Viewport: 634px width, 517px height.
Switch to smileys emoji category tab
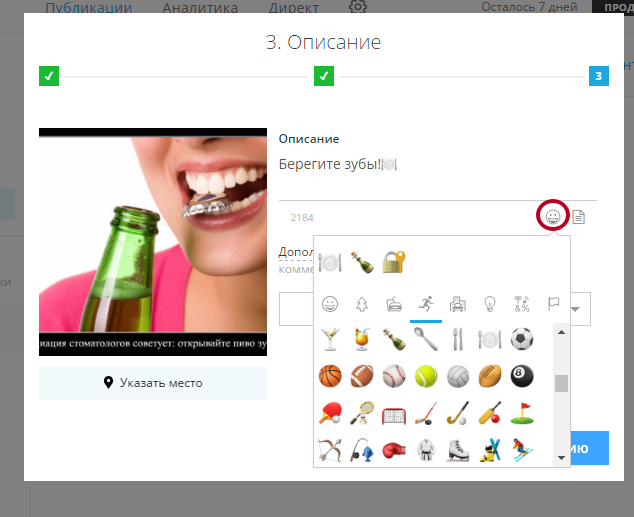pos(330,304)
